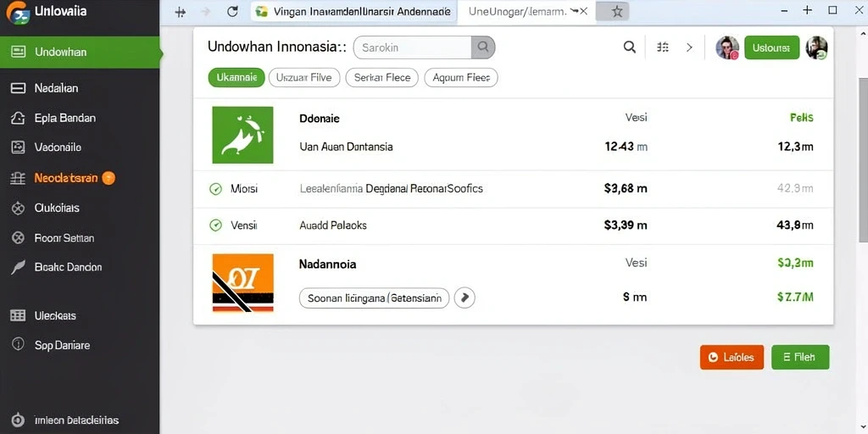
Task: Switch to the Vingan browser tab
Action: tap(353, 11)
